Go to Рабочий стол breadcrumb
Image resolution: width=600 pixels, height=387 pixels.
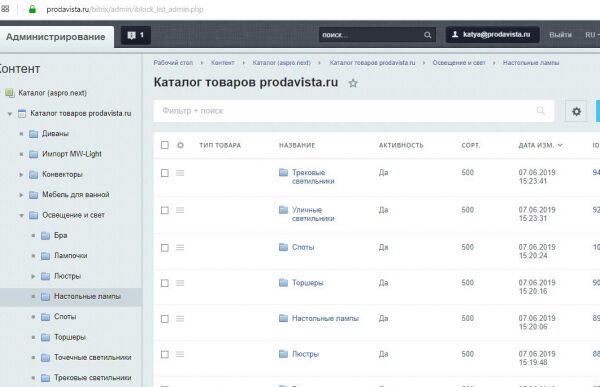pyautogui.click(x=173, y=63)
